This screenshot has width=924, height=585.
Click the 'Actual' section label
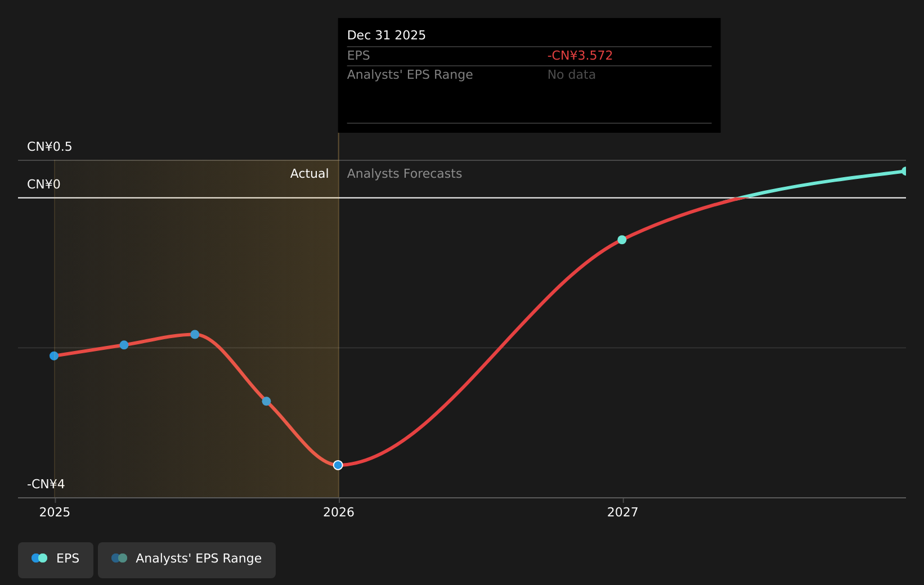(310, 174)
